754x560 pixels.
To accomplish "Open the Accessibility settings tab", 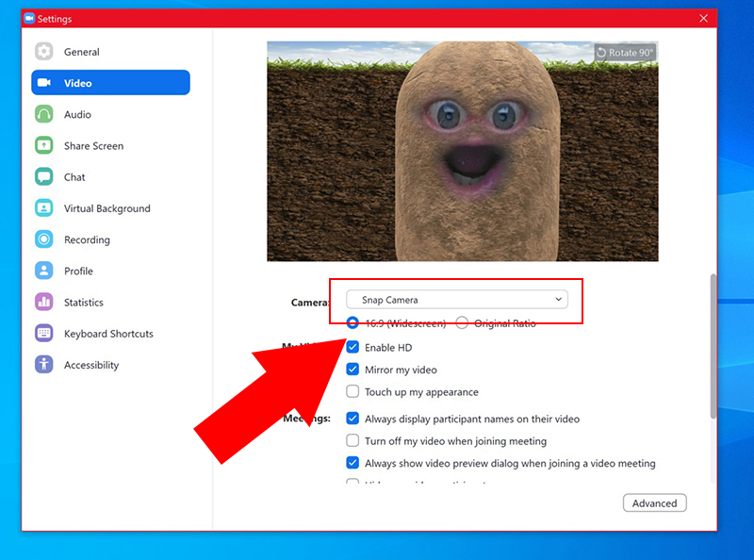I will tap(110, 364).
